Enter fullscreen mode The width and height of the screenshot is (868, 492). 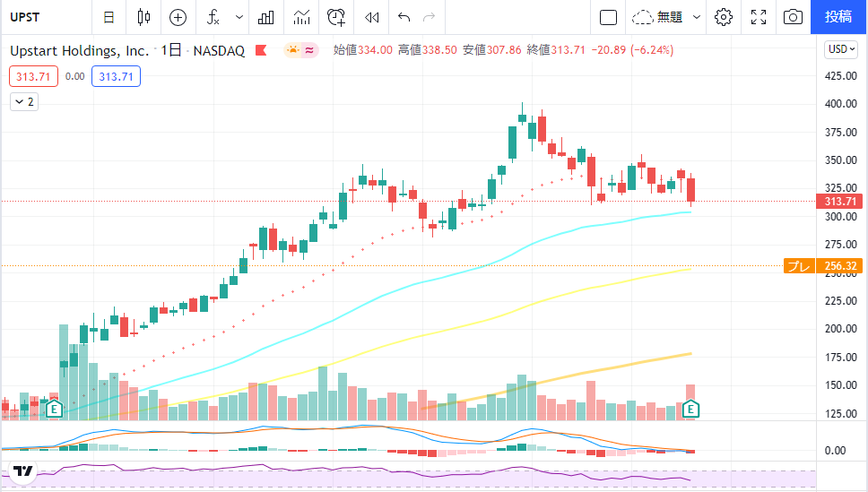759,18
